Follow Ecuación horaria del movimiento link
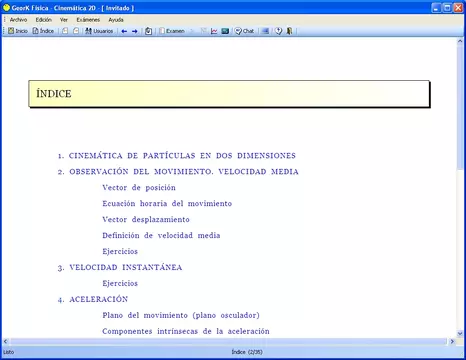This screenshot has height=360, width=466. tap(167, 204)
